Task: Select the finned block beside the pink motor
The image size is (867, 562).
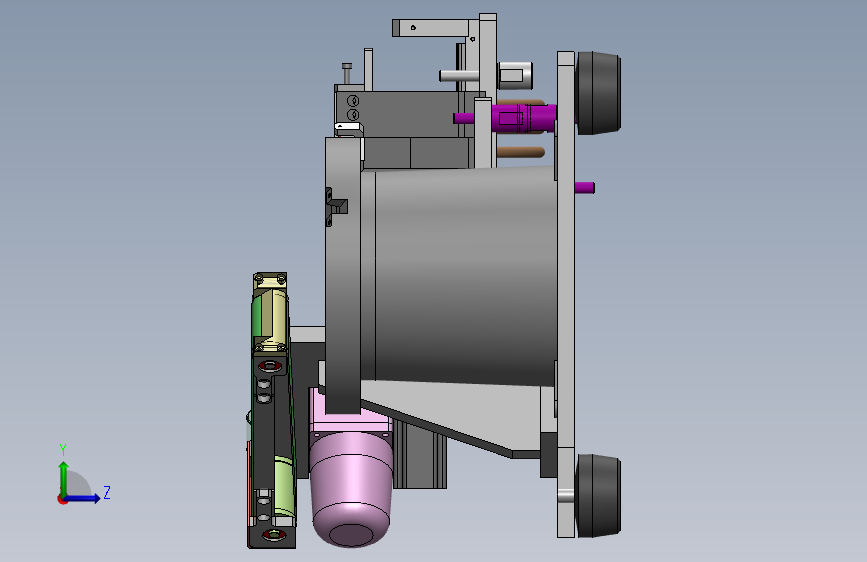Action: click(x=420, y=455)
